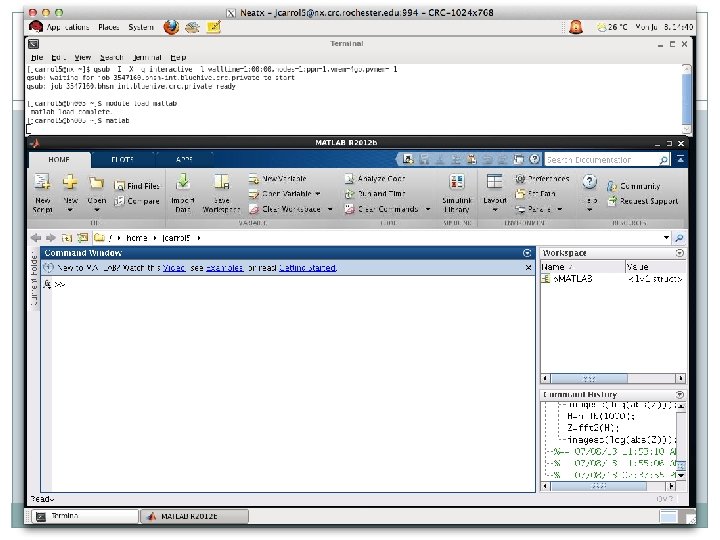Click Request Support in the toolstrip
This screenshot has height=540, width=720.
(643, 201)
